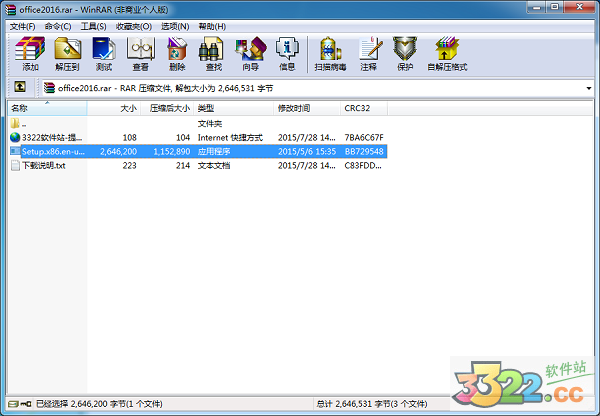The height and width of the screenshot is (416, 600).
Task: Click the View (查看) toolbar icon
Action: click(x=140, y=49)
